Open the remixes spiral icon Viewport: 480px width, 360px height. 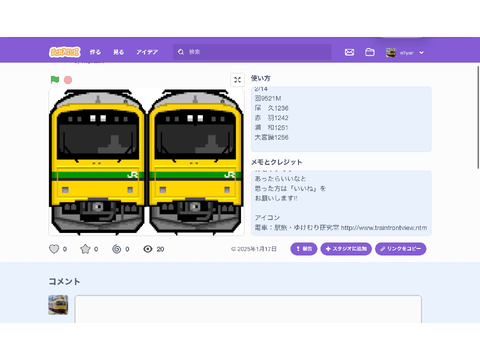pyautogui.click(x=117, y=249)
